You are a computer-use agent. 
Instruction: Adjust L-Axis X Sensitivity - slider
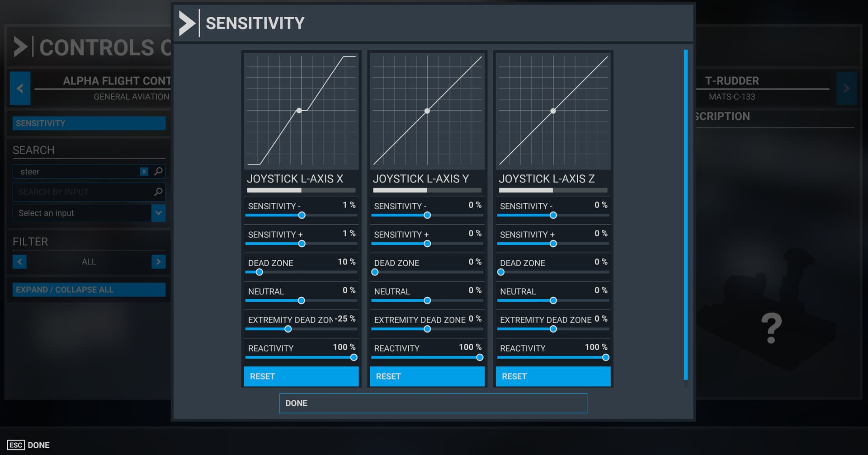[302, 216]
